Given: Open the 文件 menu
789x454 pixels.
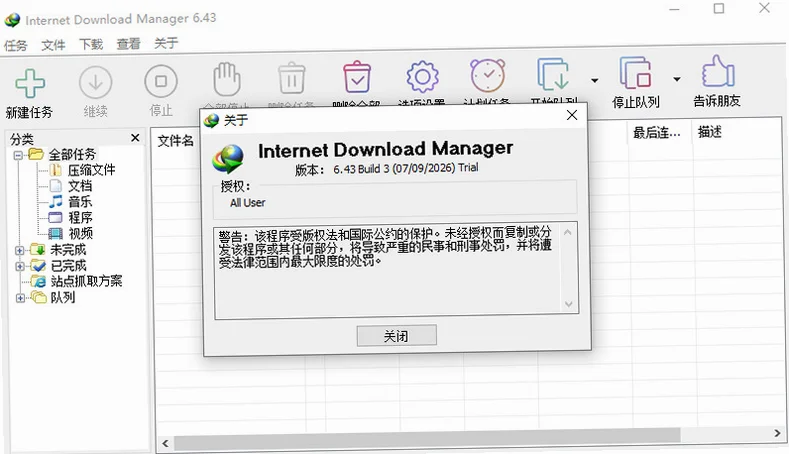Looking at the screenshot, I should 53,45.
